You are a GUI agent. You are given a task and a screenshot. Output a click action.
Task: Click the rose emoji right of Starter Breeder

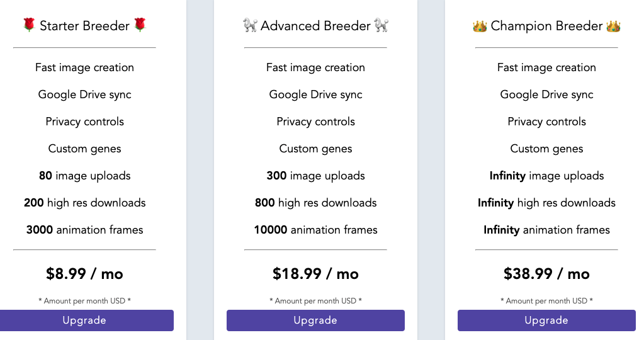tap(140, 25)
